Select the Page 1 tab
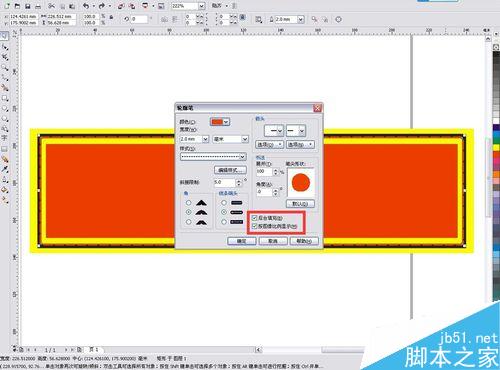 click(x=94, y=350)
